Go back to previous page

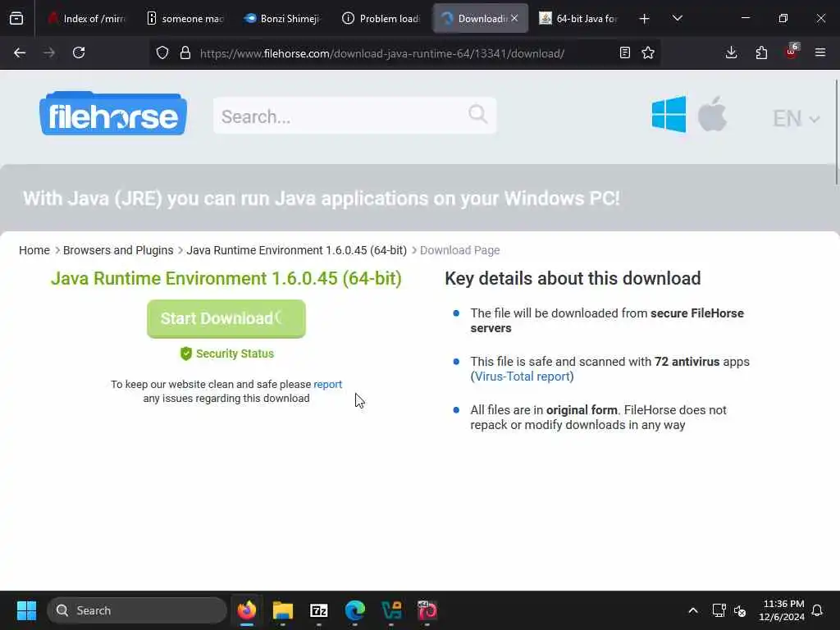point(20,53)
